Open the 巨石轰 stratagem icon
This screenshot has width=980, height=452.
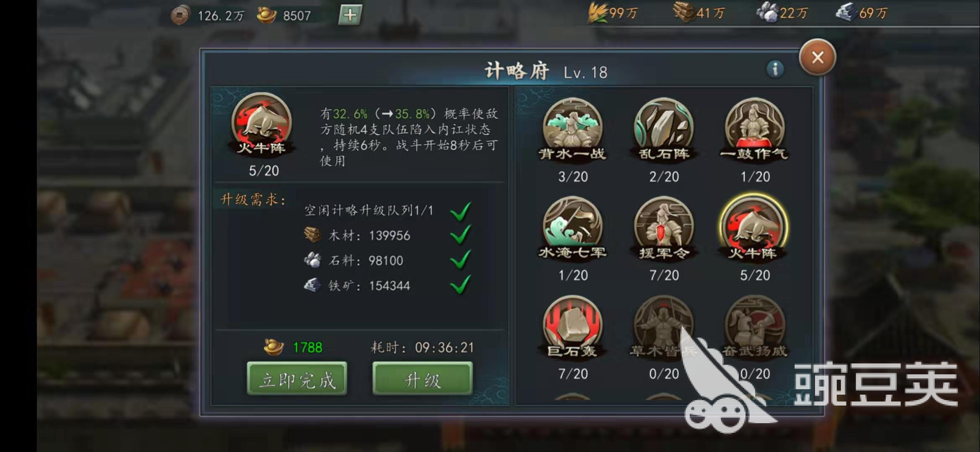pyautogui.click(x=573, y=325)
